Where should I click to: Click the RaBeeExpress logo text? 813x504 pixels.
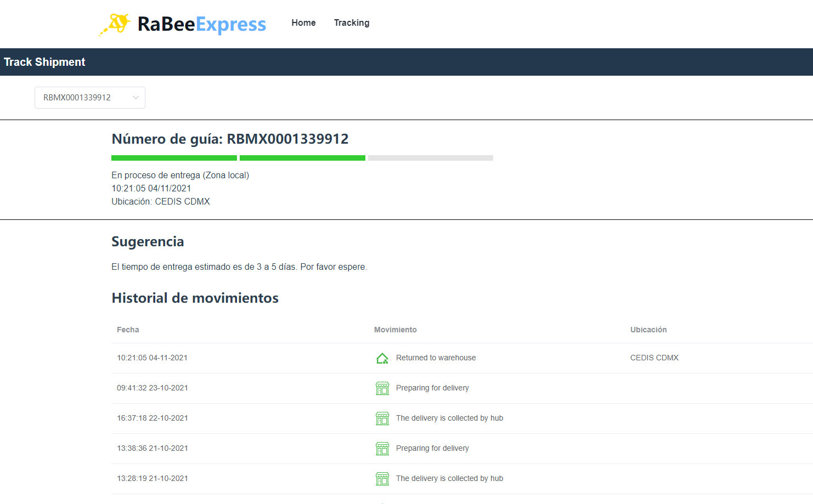pyautogui.click(x=201, y=24)
